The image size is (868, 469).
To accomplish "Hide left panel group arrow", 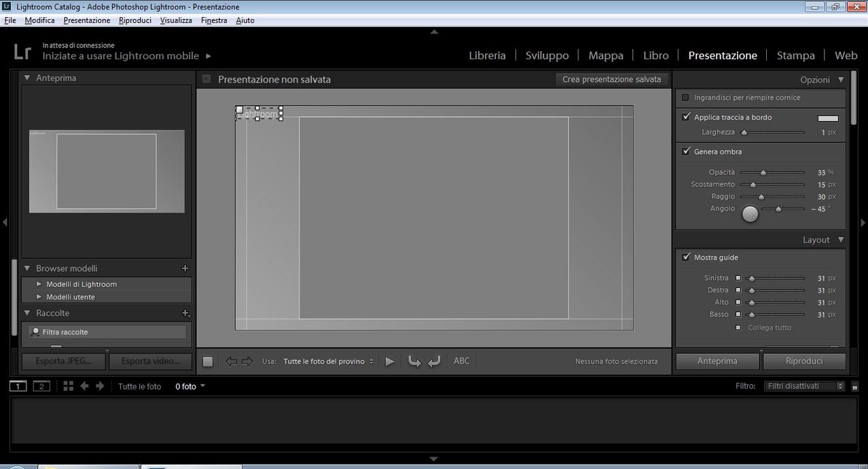I will [5, 222].
